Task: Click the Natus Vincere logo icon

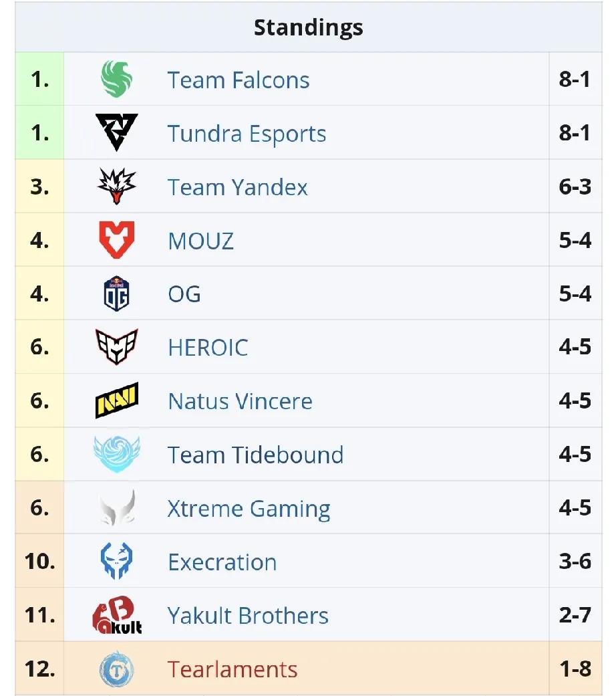Action: [117, 400]
